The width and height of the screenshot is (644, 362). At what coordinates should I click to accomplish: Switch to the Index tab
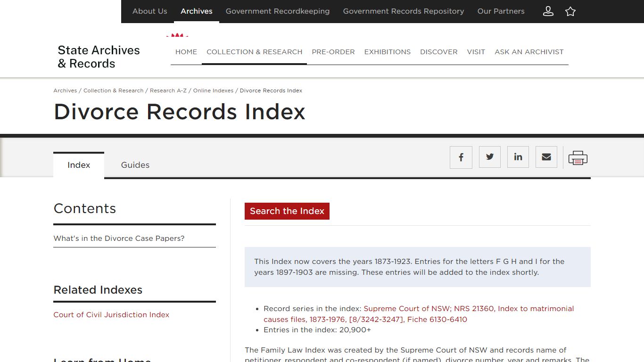click(x=79, y=165)
